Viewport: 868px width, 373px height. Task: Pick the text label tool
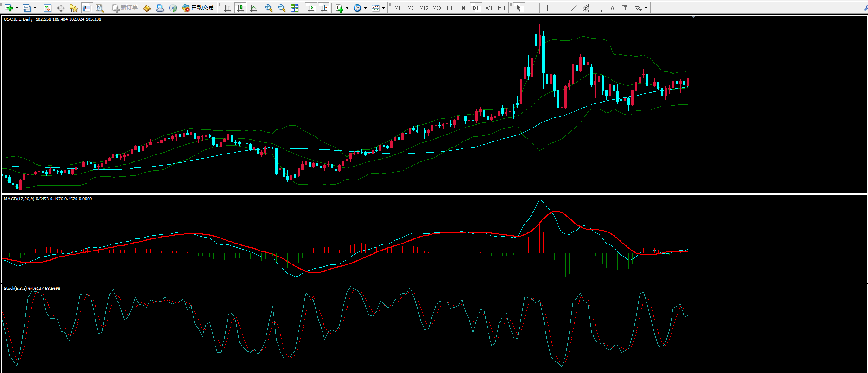[613, 8]
